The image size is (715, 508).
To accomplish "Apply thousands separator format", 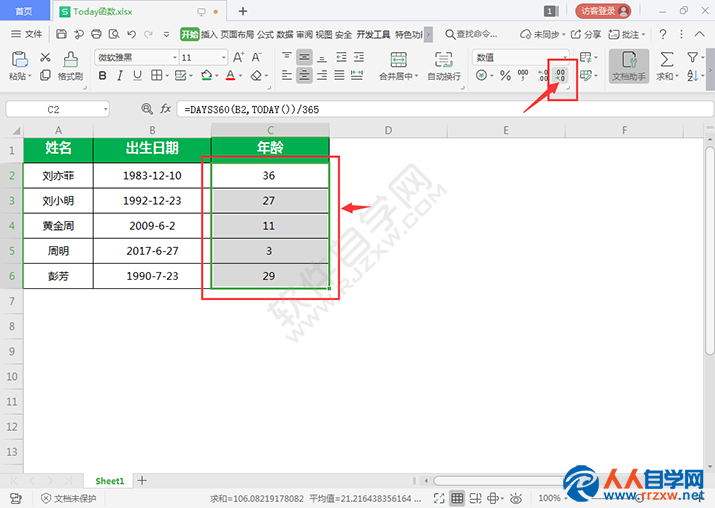I will 523,75.
